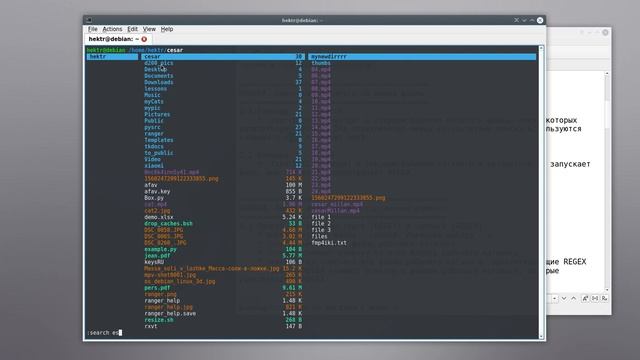Select the Desktop directory row
Viewport: 640px width, 360px height.
222,69
